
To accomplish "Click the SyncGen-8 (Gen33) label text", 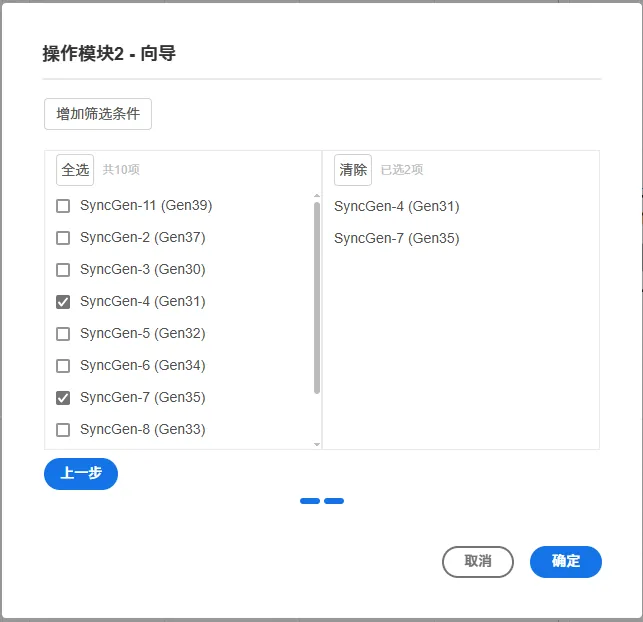I will coord(143,429).
